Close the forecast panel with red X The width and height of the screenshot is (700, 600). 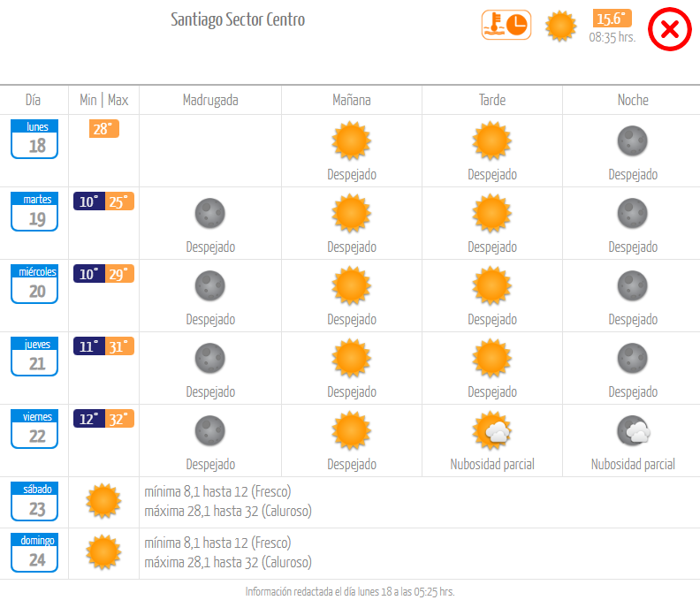(670, 29)
